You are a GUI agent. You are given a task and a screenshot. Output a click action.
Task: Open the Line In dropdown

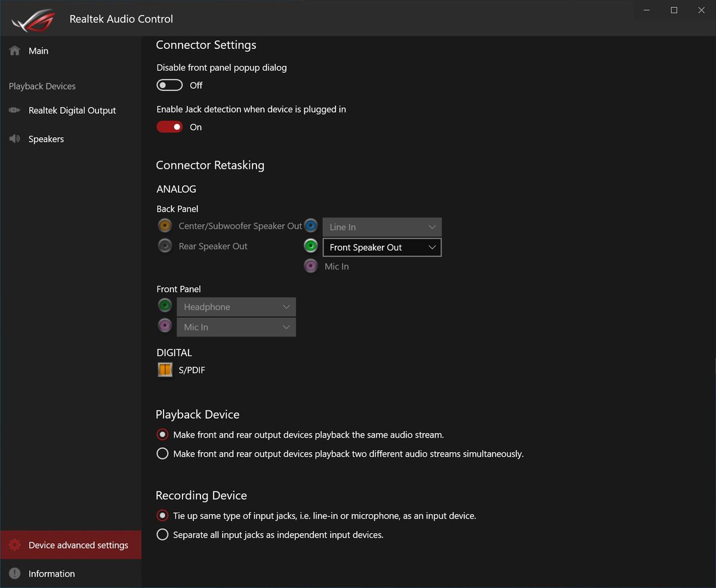pyautogui.click(x=382, y=227)
